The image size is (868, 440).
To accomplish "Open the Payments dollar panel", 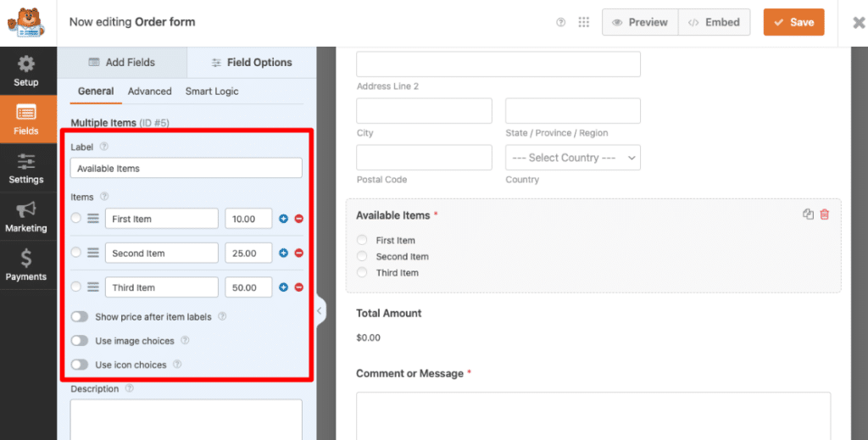I will [25, 265].
